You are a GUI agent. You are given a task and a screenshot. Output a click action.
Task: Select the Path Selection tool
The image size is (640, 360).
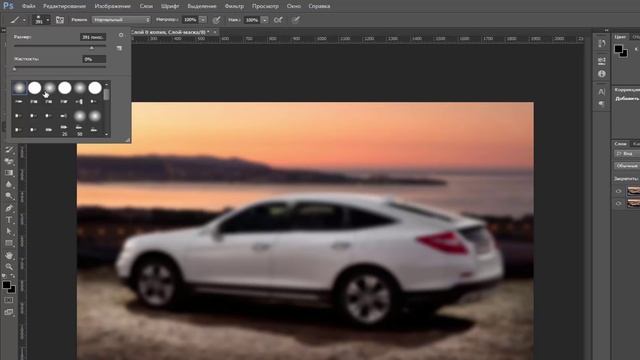(9, 231)
